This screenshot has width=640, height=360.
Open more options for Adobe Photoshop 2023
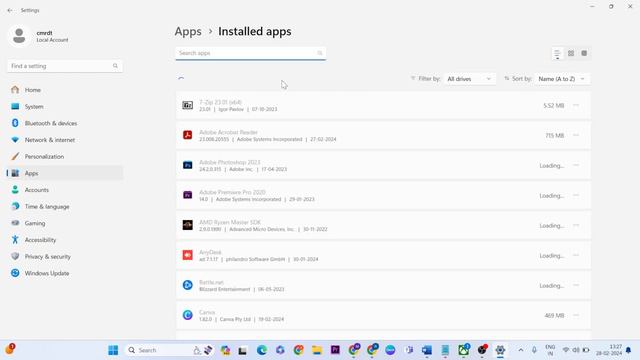[576, 165]
